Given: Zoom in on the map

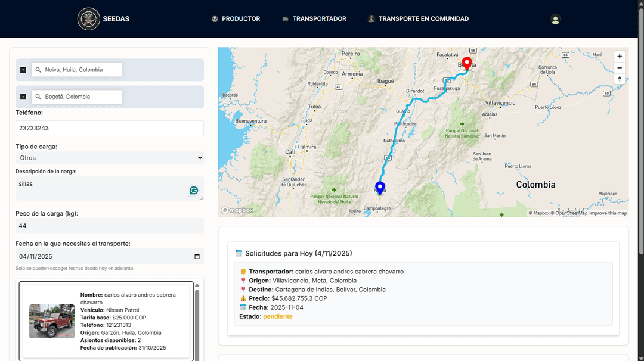Looking at the screenshot, I should [620, 57].
